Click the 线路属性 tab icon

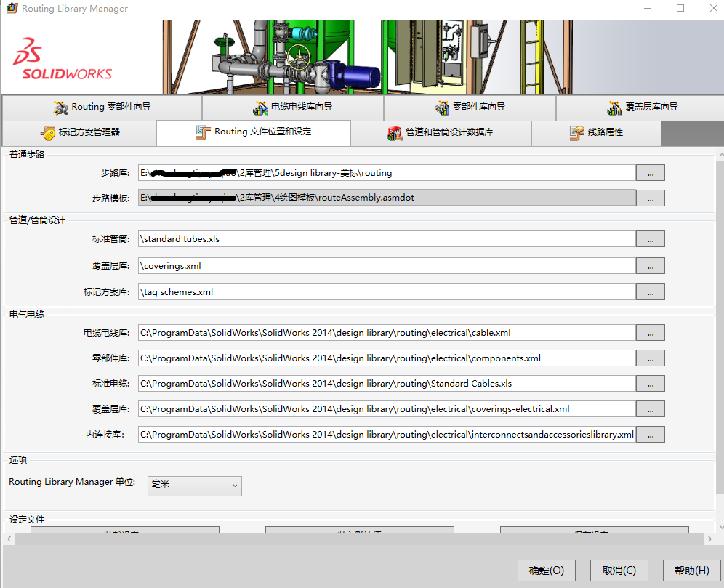click(x=576, y=133)
